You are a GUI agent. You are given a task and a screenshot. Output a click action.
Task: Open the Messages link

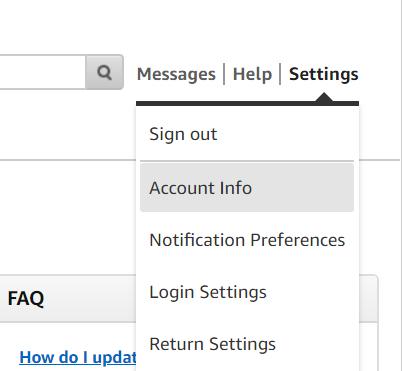(x=176, y=74)
